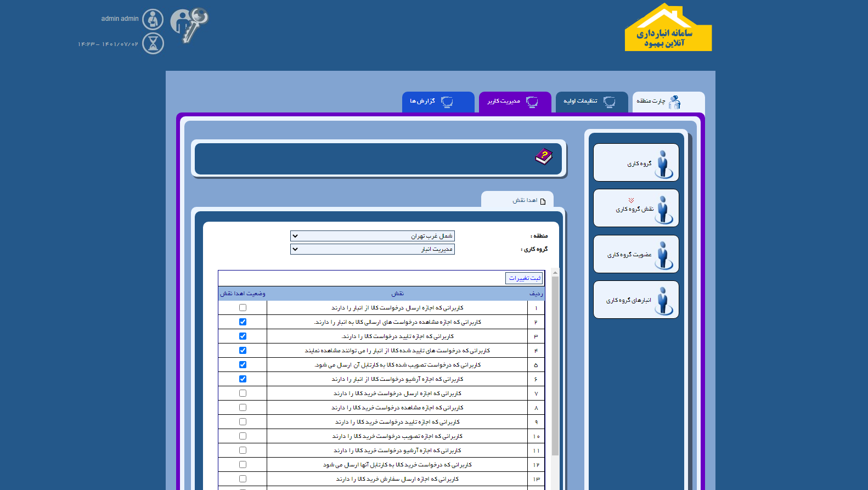Click the hourglass session timer icon
The height and width of the screenshot is (490, 868).
pyautogui.click(x=153, y=43)
